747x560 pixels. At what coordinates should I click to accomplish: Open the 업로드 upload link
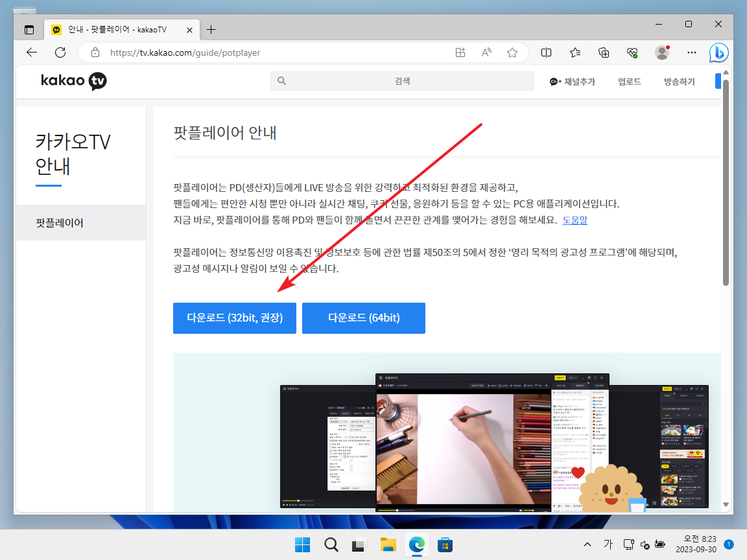coord(630,82)
